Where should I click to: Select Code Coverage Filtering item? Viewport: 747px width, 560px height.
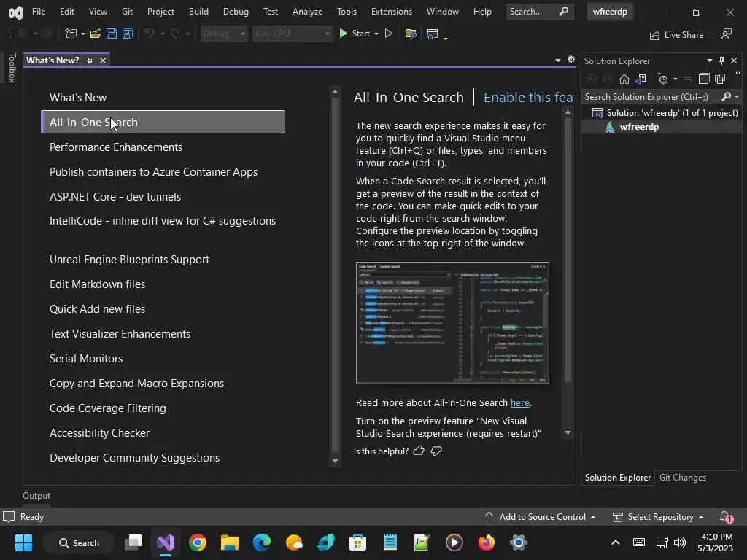click(x=108, y=408)
